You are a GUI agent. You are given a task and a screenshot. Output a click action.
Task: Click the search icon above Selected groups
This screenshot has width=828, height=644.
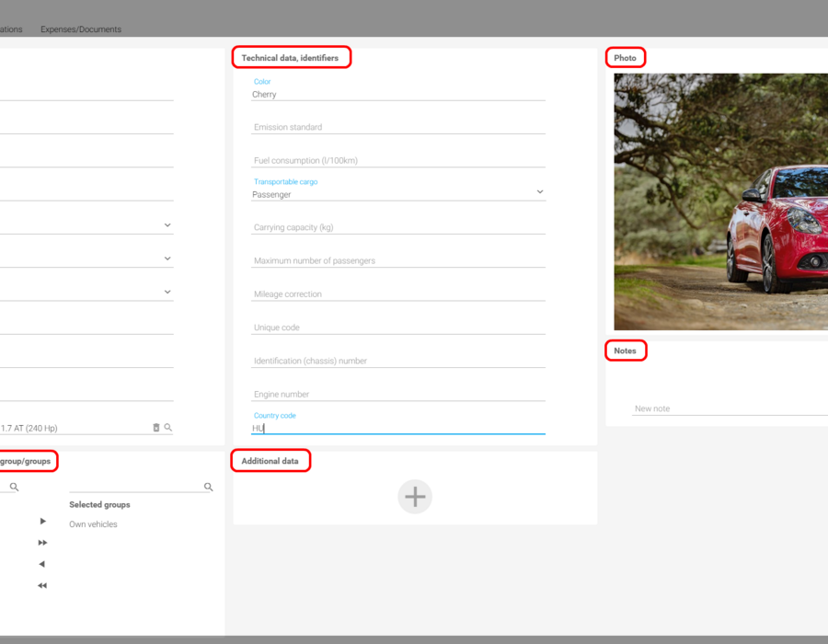click(209, 487)
